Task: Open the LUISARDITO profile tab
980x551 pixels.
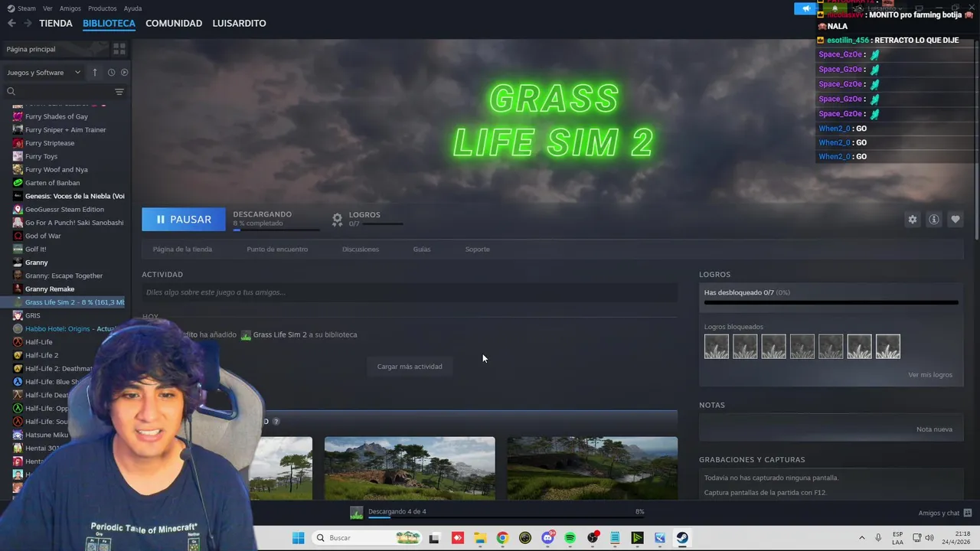Action: click(x=239, y=23)
